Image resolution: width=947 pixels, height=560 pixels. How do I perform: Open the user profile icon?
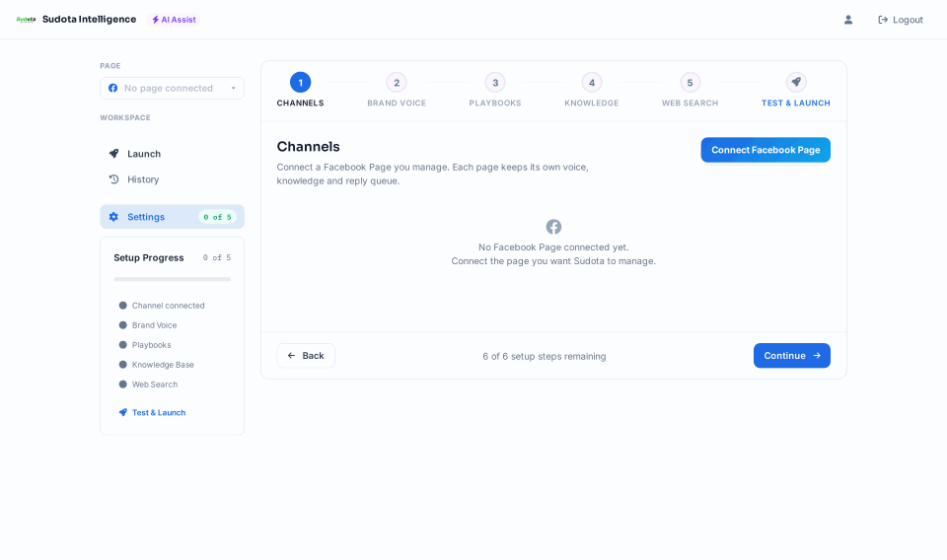tap(848, 20)
